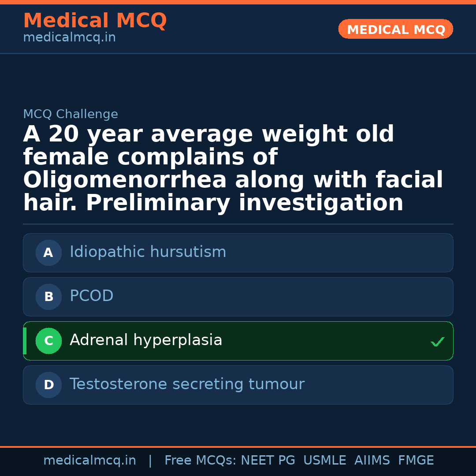This screenshot has width=476, height=476.
Task: Select the "Testosterone secreting tumour" answer text
Action: coord(187,384)
